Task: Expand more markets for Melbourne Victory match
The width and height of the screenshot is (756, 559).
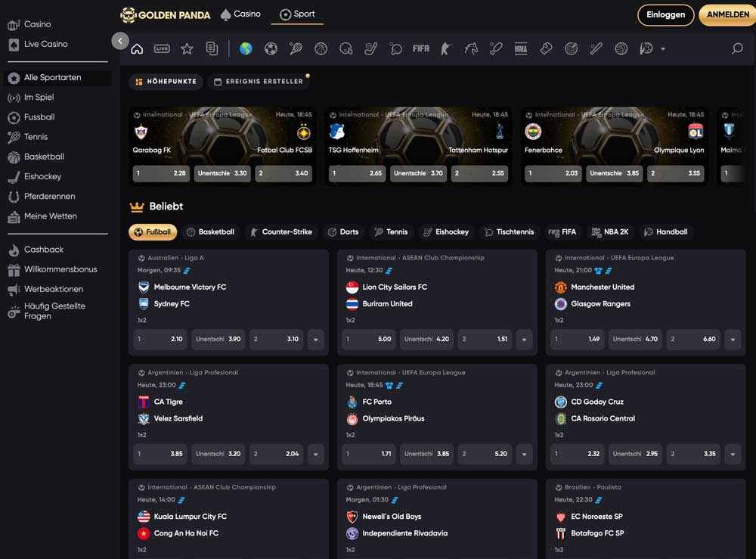Action: pos(315,340)
